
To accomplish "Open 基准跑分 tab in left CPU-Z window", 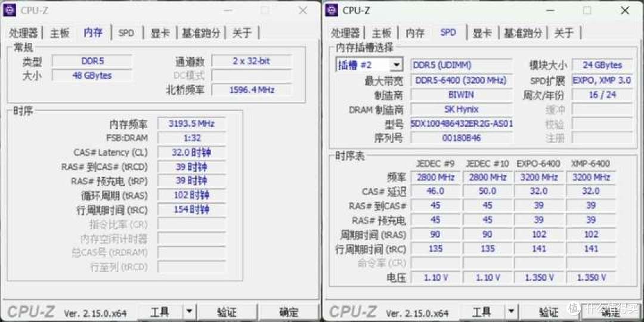I will [x=202, y=33].
